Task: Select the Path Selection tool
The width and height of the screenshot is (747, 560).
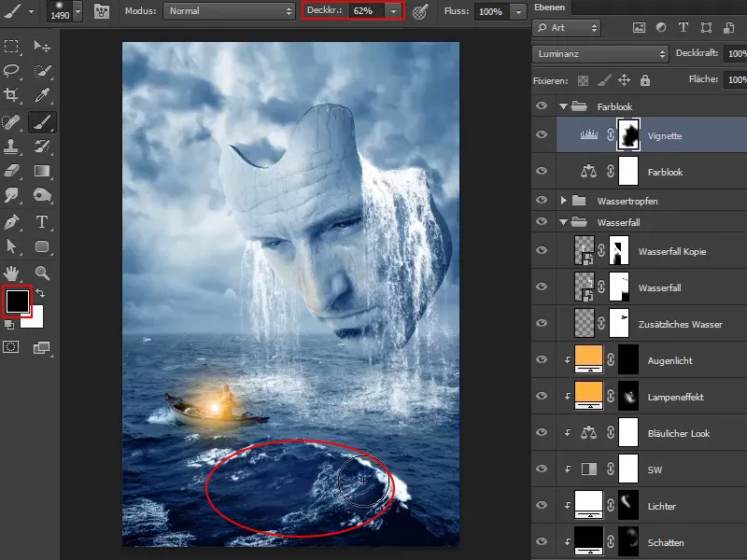Action: click(x=11, y=246)
